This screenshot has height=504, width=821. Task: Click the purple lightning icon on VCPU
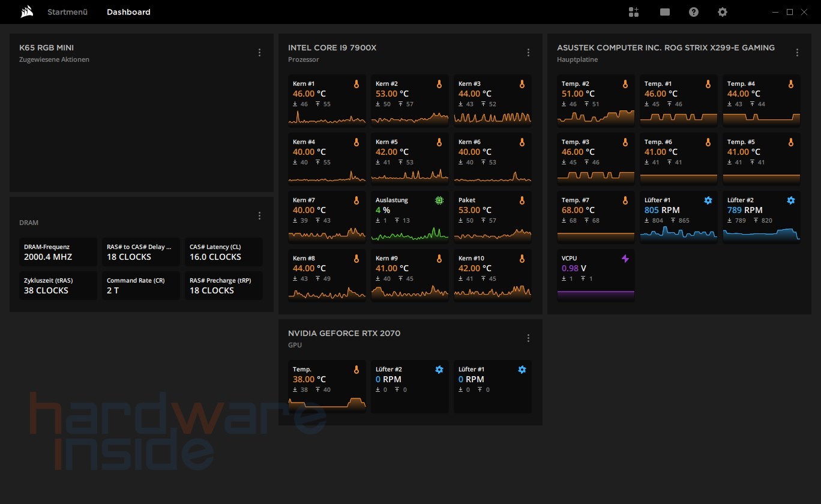pos(625,259)
